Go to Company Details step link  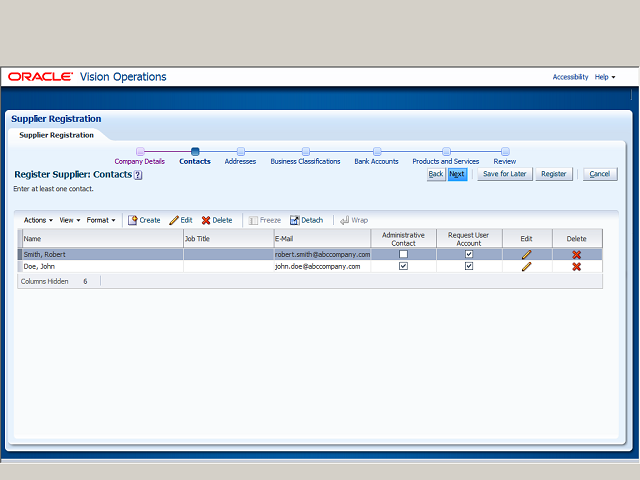pyautogui.click(x=140, y=161)
